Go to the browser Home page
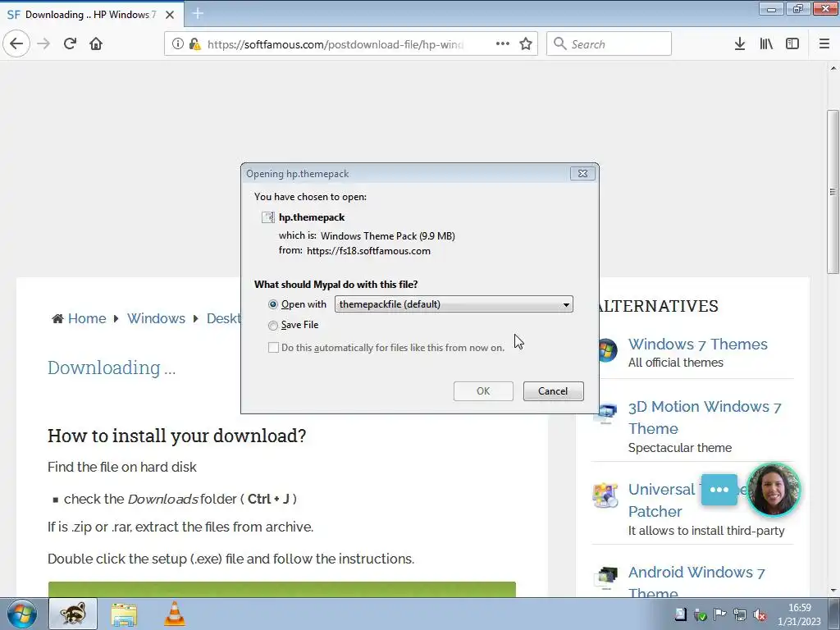 click(96, 43)
